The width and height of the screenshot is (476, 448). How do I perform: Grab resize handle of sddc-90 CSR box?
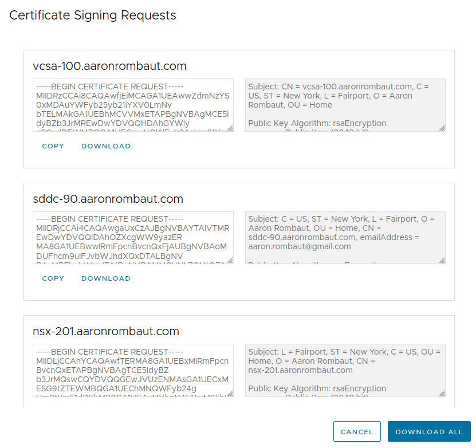point(230,261)
